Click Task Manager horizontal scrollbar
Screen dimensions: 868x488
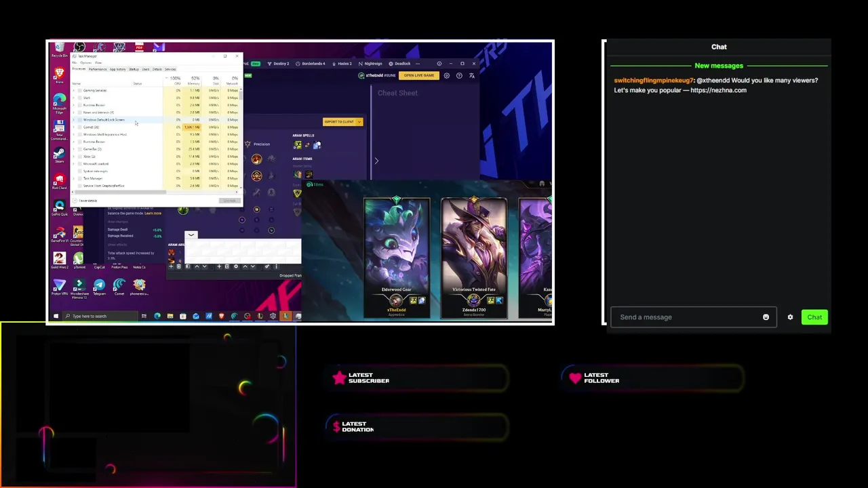[122, 192]
